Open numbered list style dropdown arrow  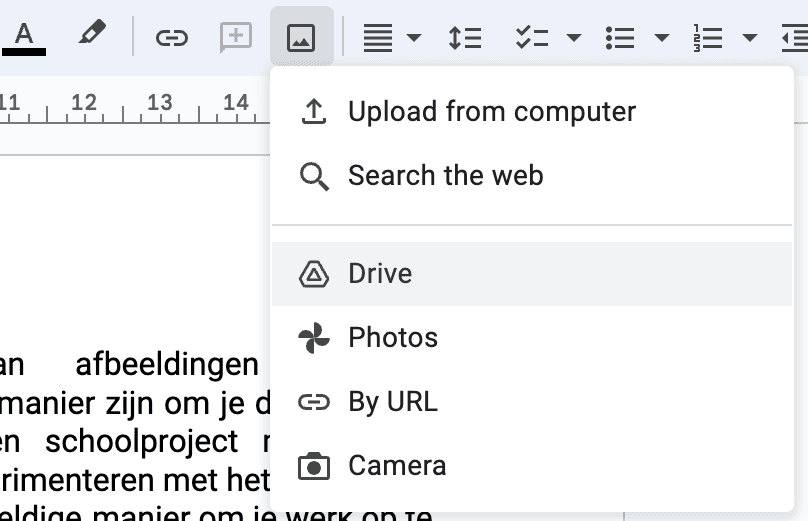(x=750, y=38)
